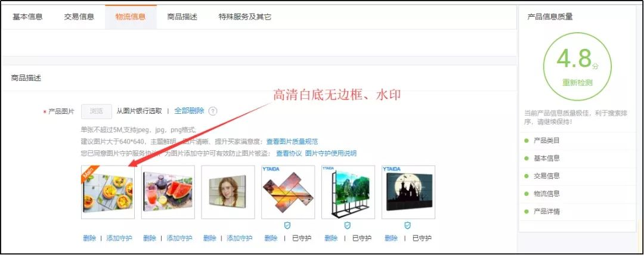The image size is (644, 255).
Task: Click 重新检测 to recheck quality score
Action: [577, 83]
